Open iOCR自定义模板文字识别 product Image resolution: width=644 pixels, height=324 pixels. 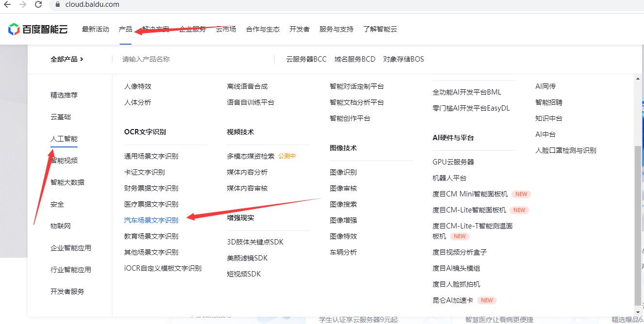tap(163, 268)
